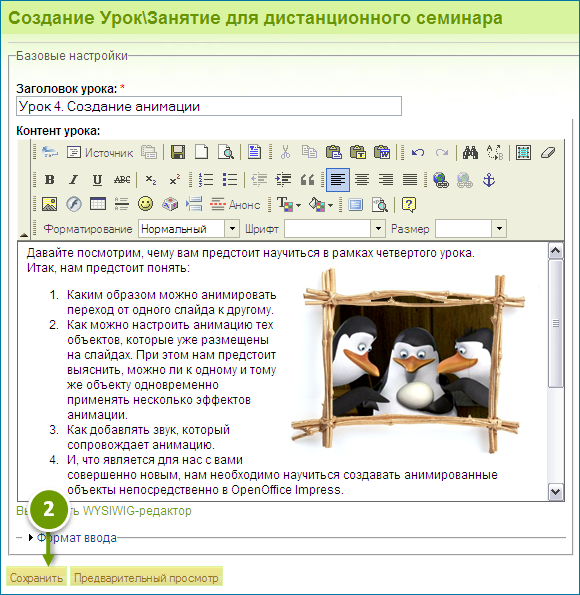Insert a smiley face
Screen dimensions: 580x595
[x=146, y=204]
